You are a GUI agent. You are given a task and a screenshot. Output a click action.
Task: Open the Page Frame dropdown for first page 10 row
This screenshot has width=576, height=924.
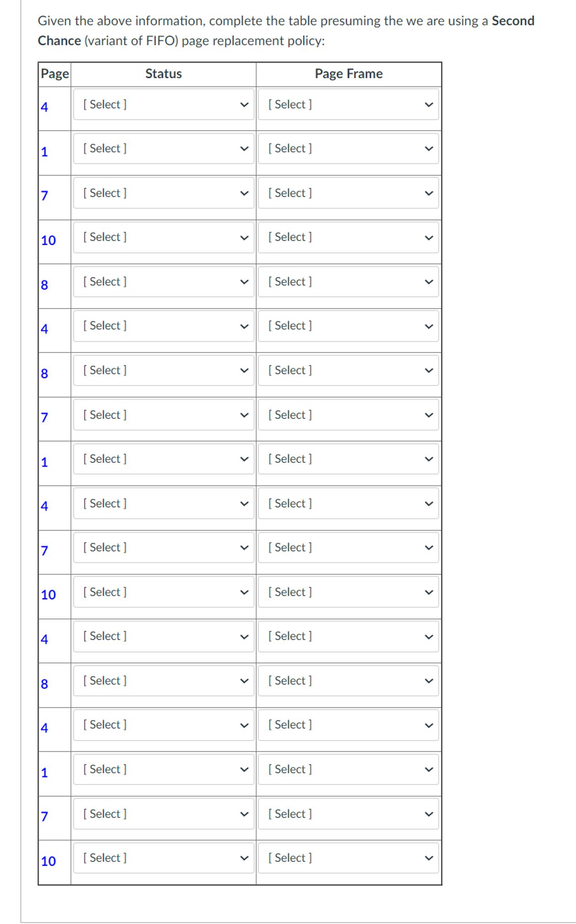click(x=348, y=237)
